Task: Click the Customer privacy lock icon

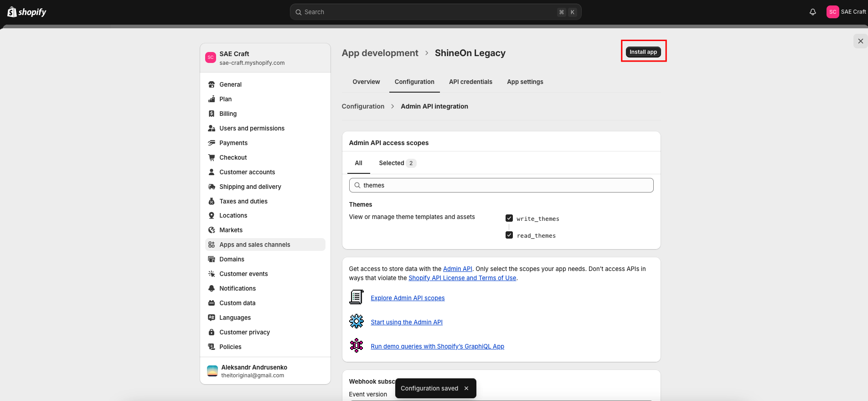Action: [x=212, y=332]
